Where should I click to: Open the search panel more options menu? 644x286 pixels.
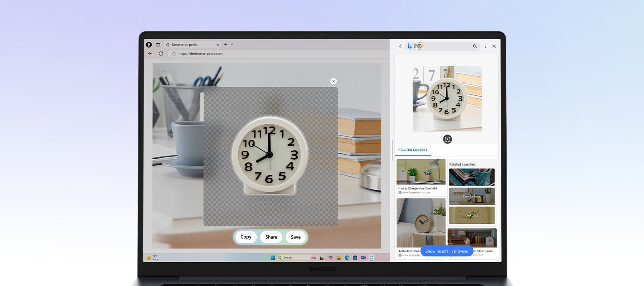point(485,46)
